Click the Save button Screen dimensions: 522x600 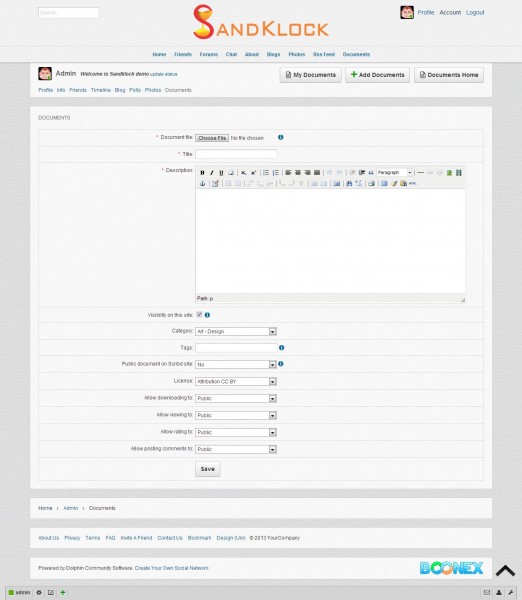click(x=208, y=469)
